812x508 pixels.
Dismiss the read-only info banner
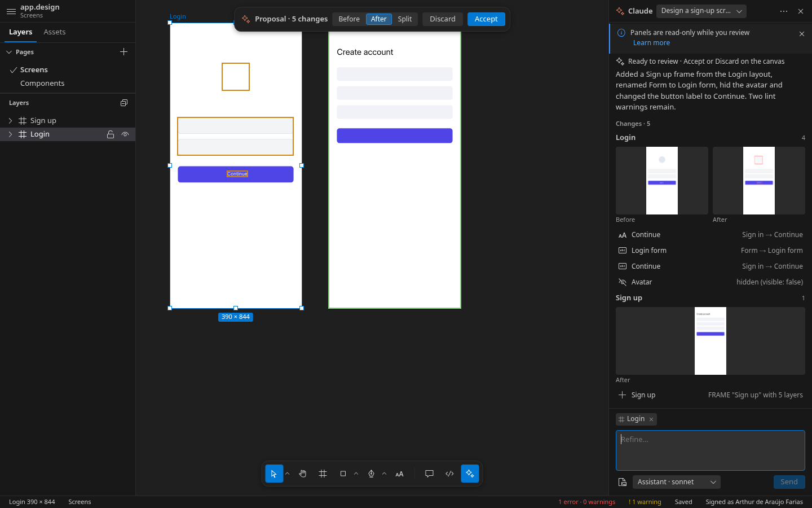pos(802,34)
